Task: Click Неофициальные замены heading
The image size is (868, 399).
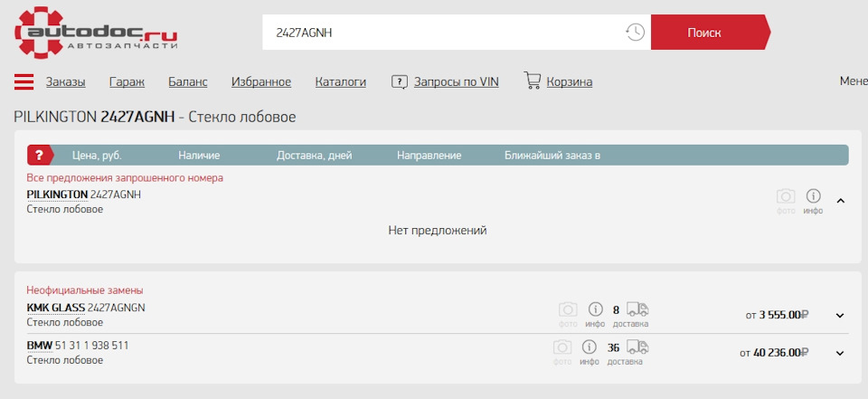Action: (x=85, y=290)
